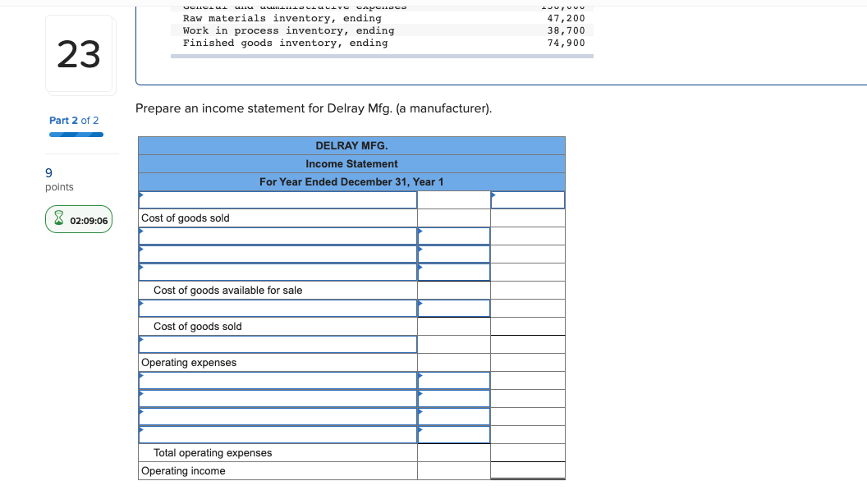Click the question number 23 tile
The width and height of the screenshot is (867, 504).
[x=79, y=53]
